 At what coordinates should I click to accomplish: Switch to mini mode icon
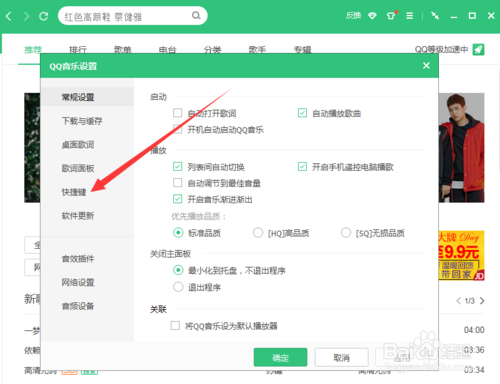(435, 16)
